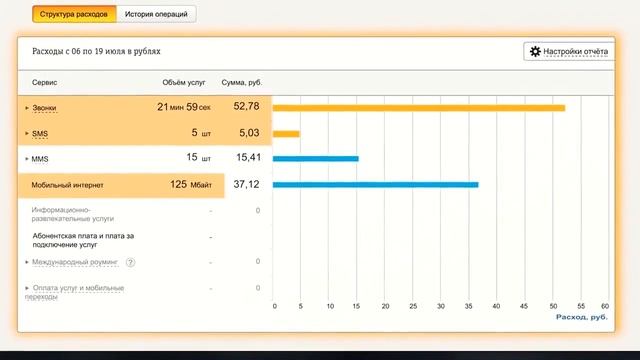
Task: Click the Расход, руб. axis label
Action: click(x=582, y=317)
